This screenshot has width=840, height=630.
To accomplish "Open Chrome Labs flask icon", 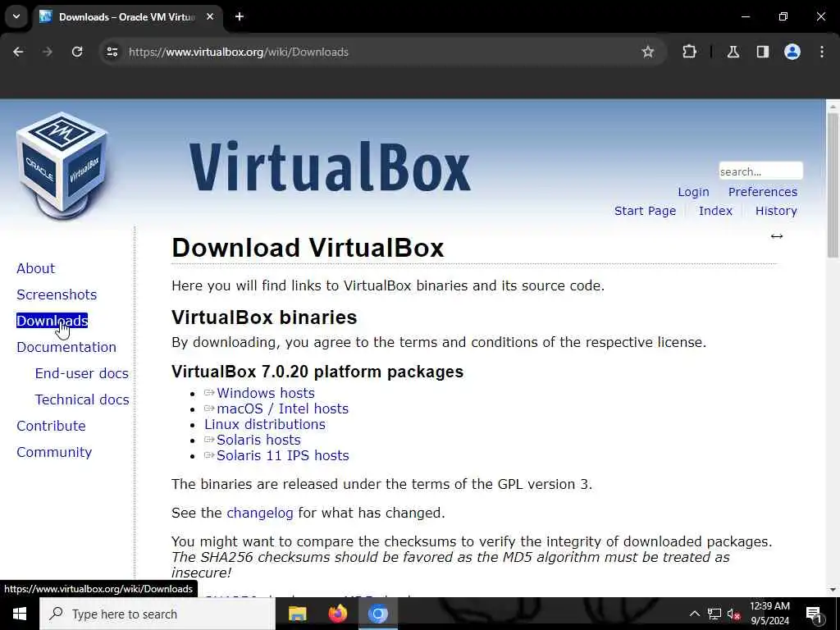I will click(733, 52).
